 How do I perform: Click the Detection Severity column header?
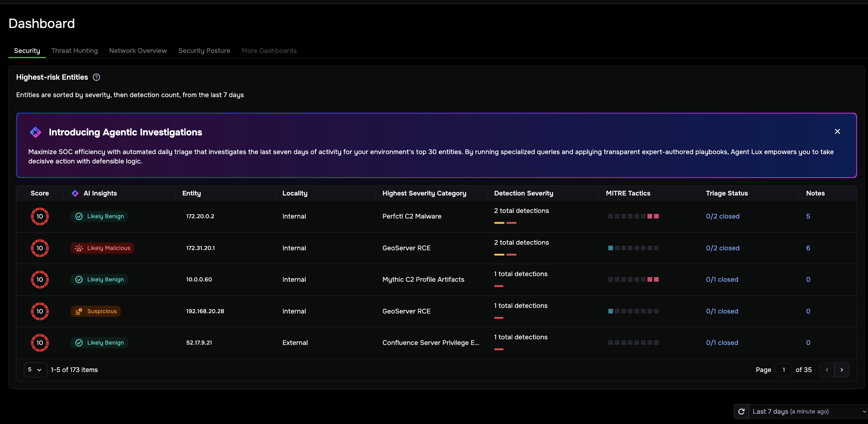click(524, 193)
